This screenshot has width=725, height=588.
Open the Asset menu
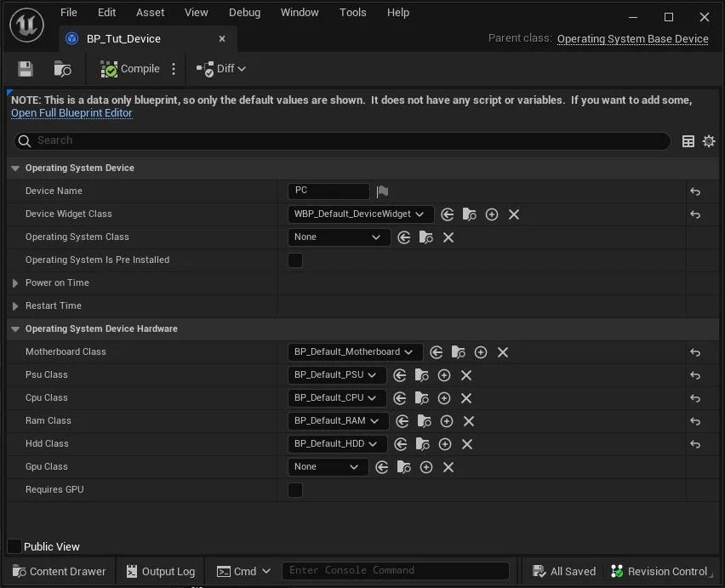coord(150,13)
